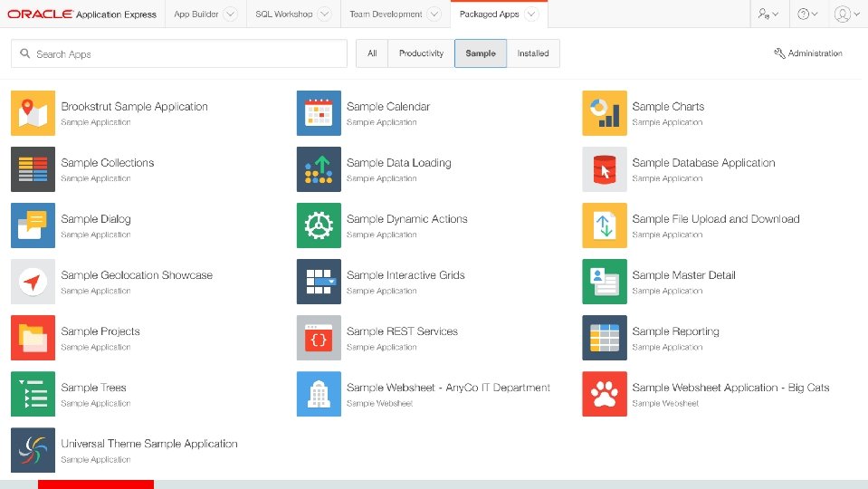The height and width of the screenshot is (489, 868).
Task: Click the Administration link
Action: [808, 53]
